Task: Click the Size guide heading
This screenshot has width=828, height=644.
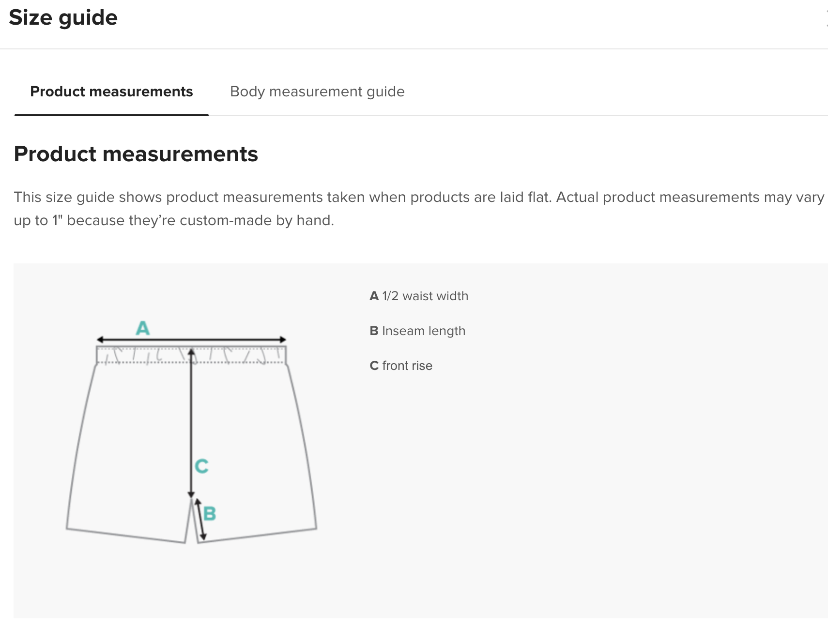Action: pyautogui.click(x=63, y=18)
